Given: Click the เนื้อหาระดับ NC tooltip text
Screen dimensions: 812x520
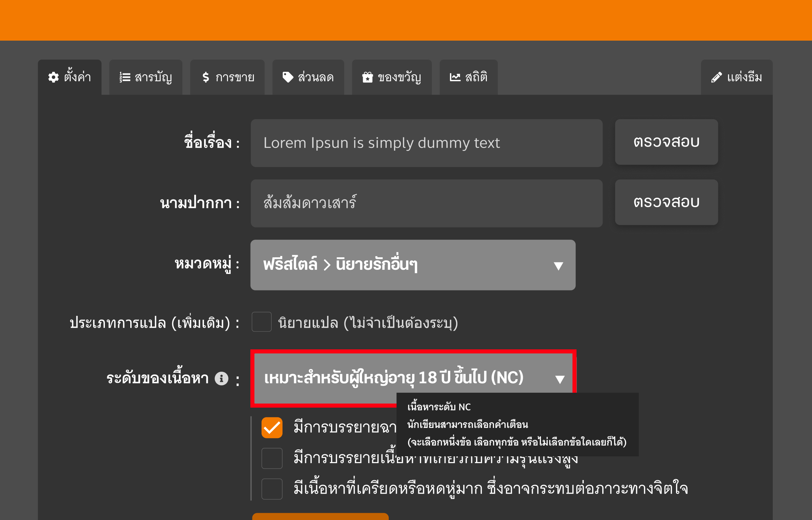Looking at the screenshot, I should point(439,407).
